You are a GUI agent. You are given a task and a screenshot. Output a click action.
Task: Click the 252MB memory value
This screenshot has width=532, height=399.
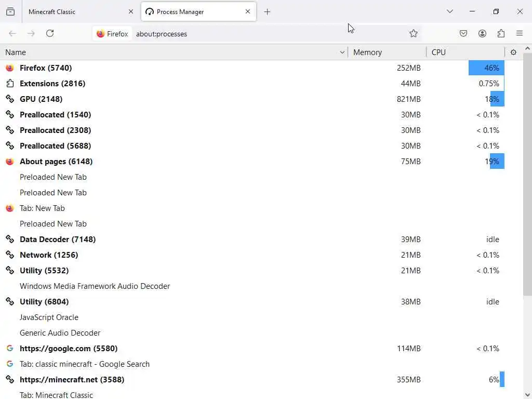pyautogui.click(x=408, y=68)
